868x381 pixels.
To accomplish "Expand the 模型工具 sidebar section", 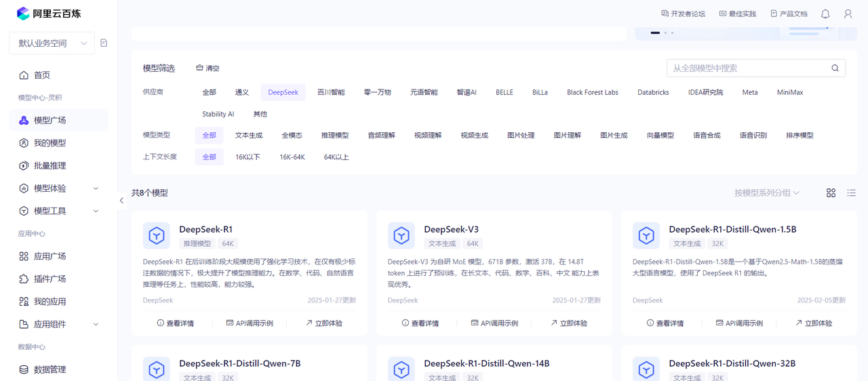I will pos(96,211).
